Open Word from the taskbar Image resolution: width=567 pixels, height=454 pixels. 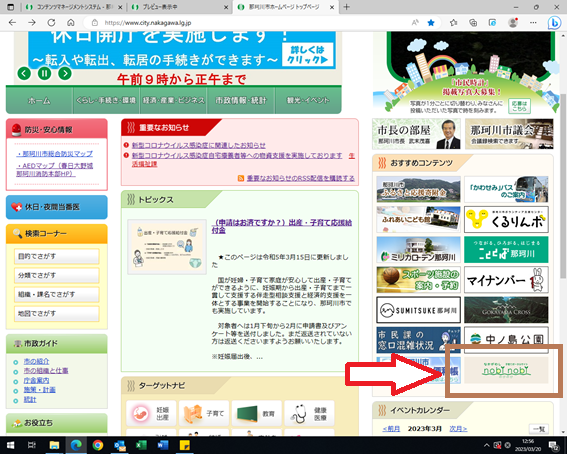coord(163,445)
